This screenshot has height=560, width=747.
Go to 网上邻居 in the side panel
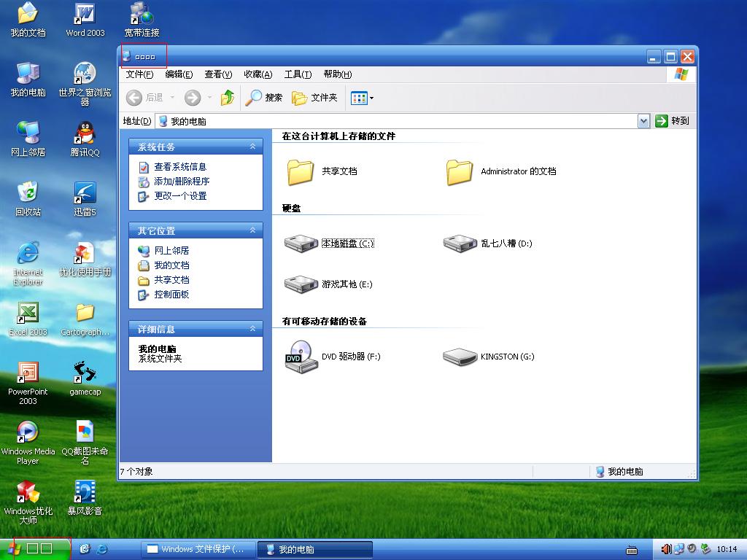164,251
